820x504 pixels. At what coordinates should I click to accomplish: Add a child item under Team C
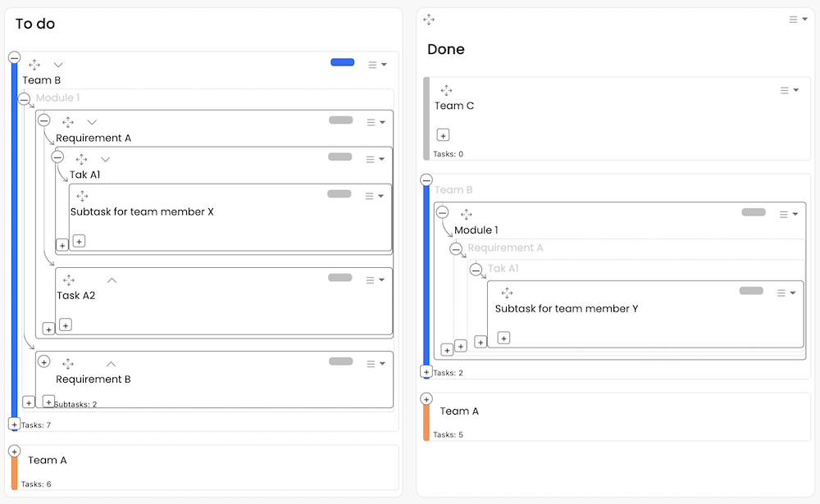click(x=443, y=135)
